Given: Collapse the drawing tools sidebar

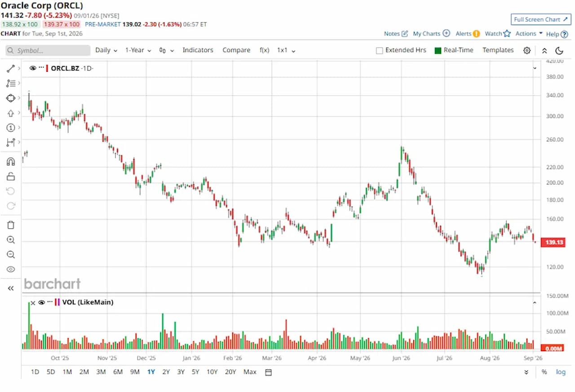Looking at the screenshot, I should (11, 288).
